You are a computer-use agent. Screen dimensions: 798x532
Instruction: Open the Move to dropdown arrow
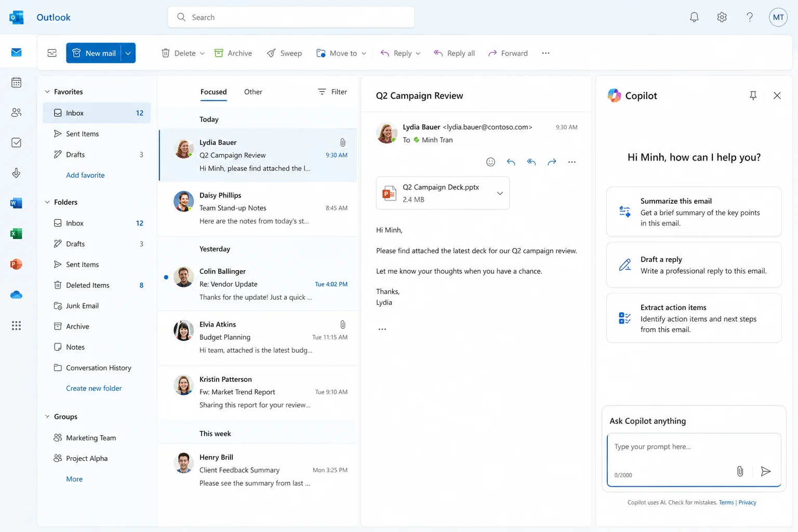click(364, 54)
